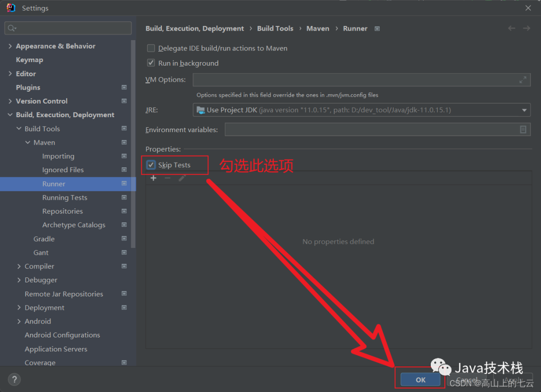Expand the Android node
This screenshot has height=392, width=541.
pyautogui.click(x=19, y=321)
